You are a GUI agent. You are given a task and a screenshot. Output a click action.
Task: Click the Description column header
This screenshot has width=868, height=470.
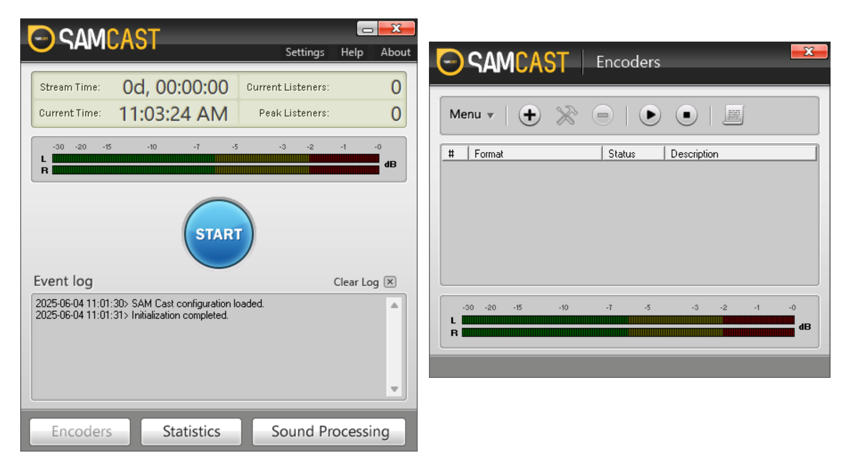click(741, 154)
